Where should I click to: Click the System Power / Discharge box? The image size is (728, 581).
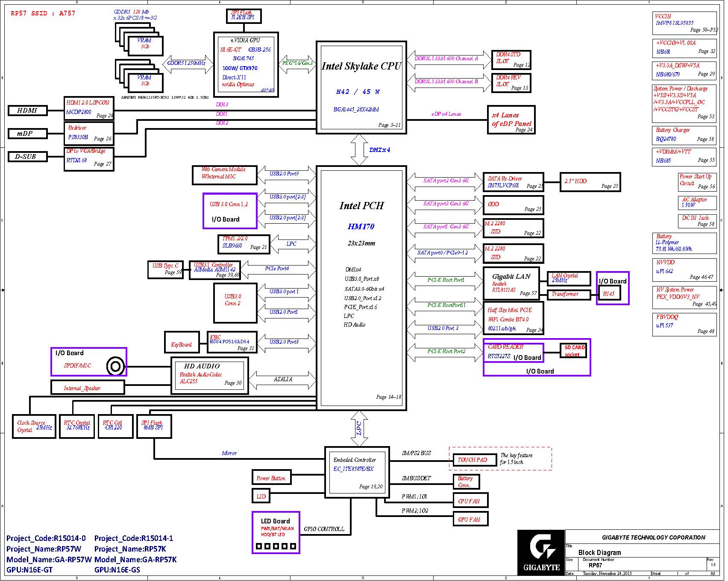pyautogui.click(x=684, y=103)
